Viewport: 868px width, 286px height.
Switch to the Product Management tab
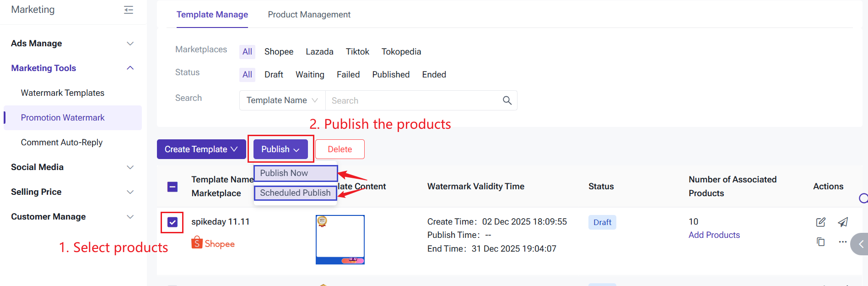pos(309,15)
